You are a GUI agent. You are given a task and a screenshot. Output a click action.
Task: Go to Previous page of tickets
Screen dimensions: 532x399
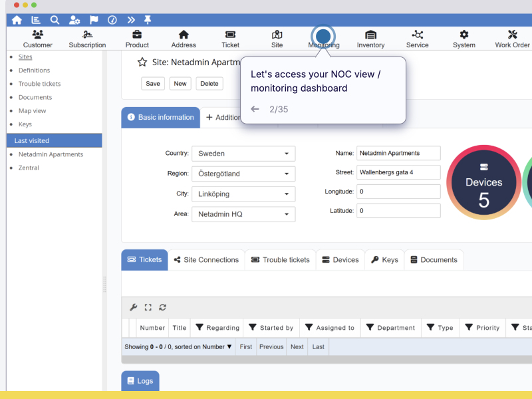[271, 346]
